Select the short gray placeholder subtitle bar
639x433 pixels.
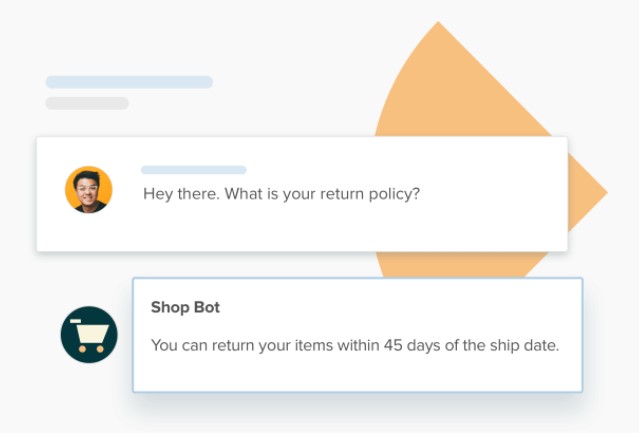87,103
